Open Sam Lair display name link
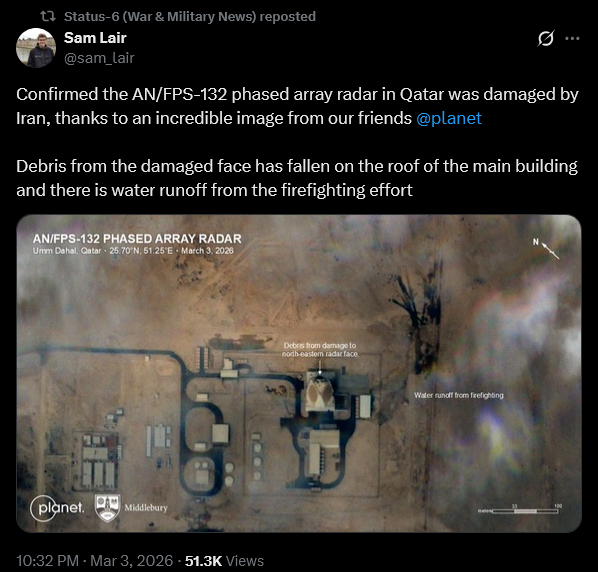The height and width of the screenshot is (572, 598). (x=95, y=38)
